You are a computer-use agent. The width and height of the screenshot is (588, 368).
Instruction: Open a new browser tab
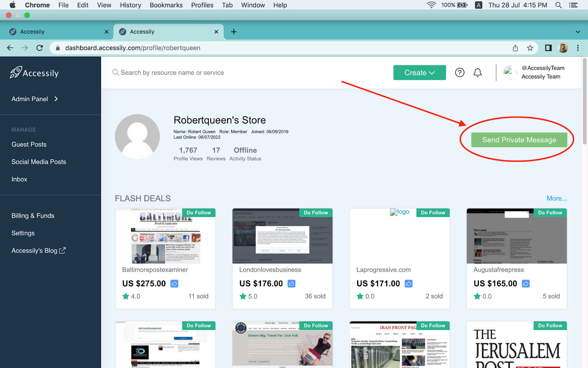pos(234,32)
